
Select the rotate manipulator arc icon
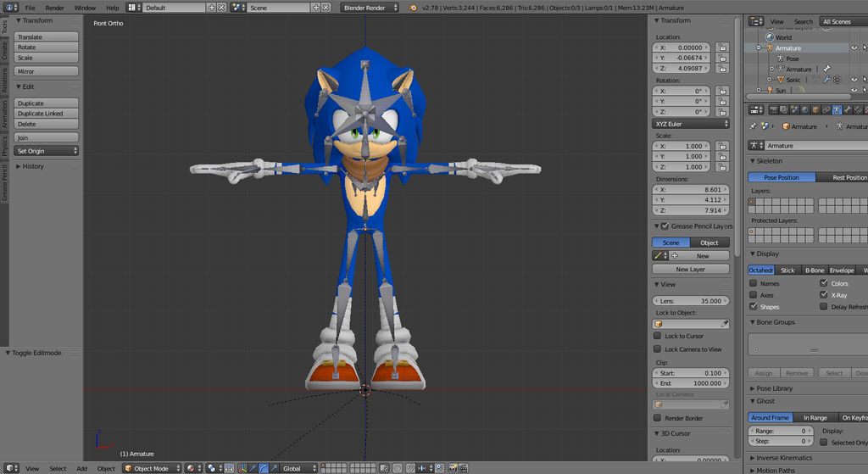264,468
